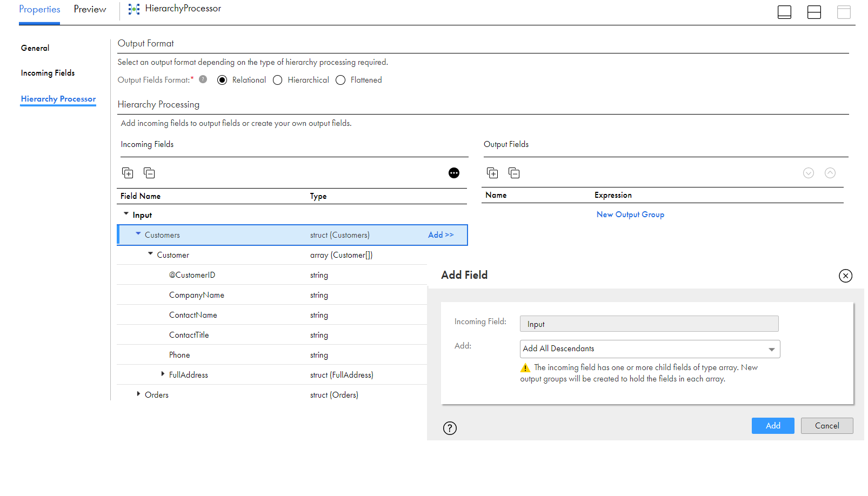Collapse all Output Fields groups
The image size is (868, 496).
tap(514, 173)
